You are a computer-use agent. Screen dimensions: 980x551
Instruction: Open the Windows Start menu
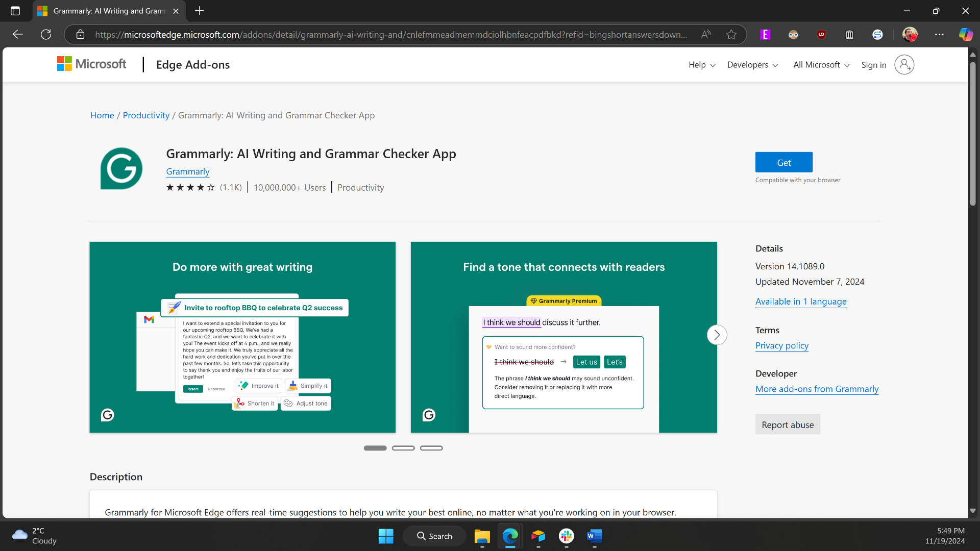point(386,536)
